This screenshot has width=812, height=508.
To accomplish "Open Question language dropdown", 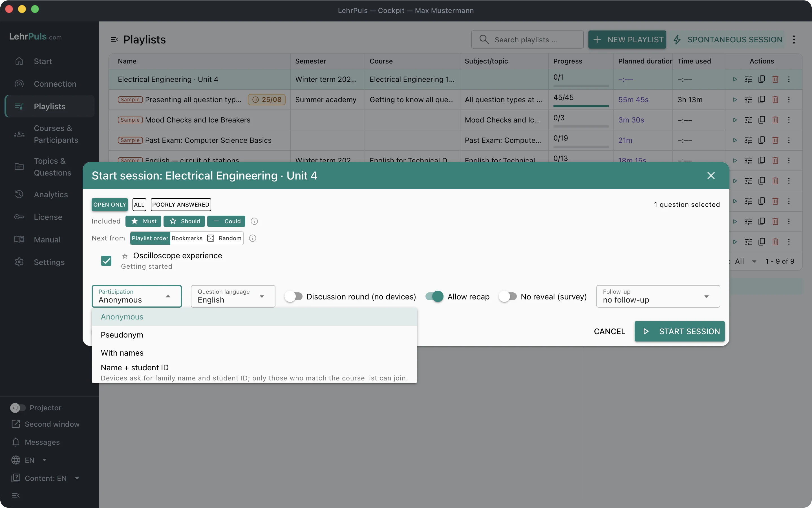I will [x=233, y=296].
